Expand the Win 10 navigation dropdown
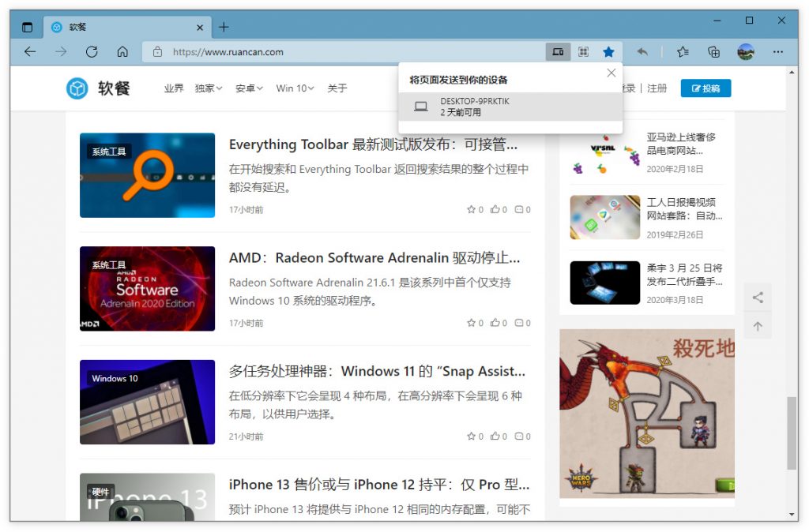809x532 pixels. (294, 88)
